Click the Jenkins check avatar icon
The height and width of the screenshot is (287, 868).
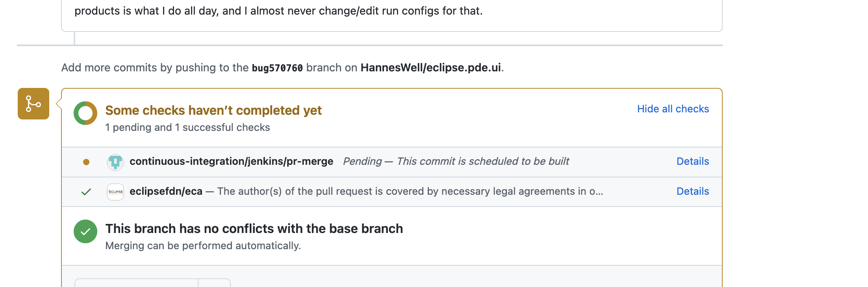(x=115, y=162)
